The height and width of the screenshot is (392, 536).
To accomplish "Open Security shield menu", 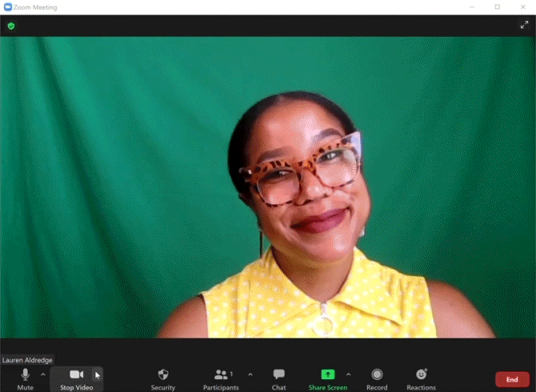I will tap(163, 379).
